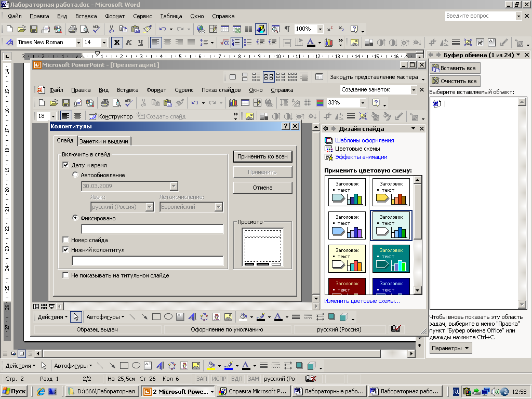Click Cut scissors icon in Word toolbar

click(111, 29)
